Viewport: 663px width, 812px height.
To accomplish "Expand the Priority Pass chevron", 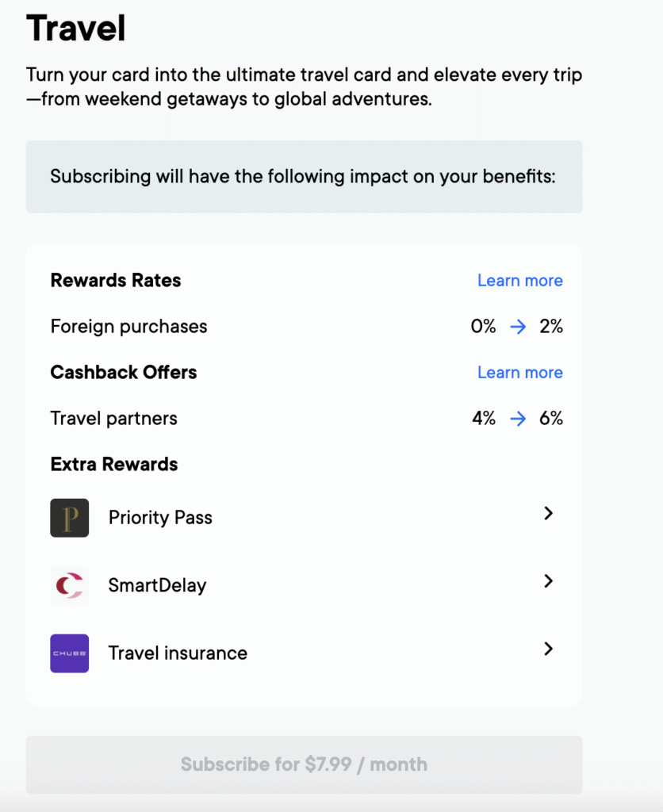I will click(x=548, y=514).
